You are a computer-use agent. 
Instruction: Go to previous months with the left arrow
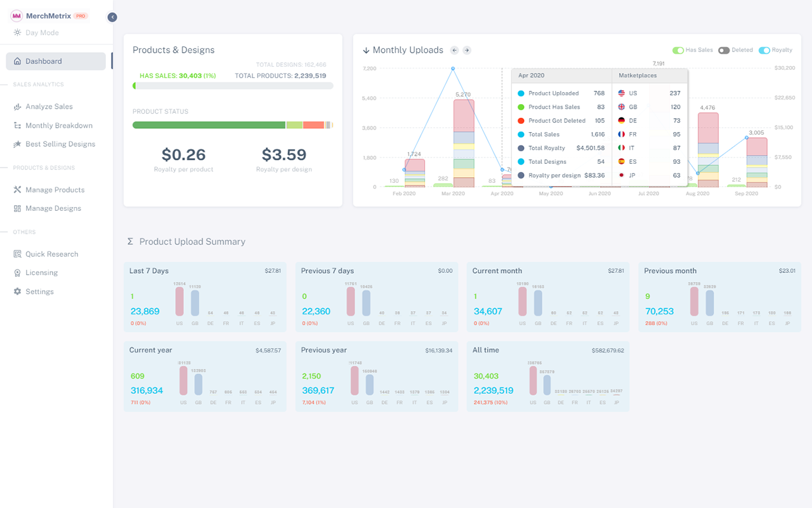454,50
